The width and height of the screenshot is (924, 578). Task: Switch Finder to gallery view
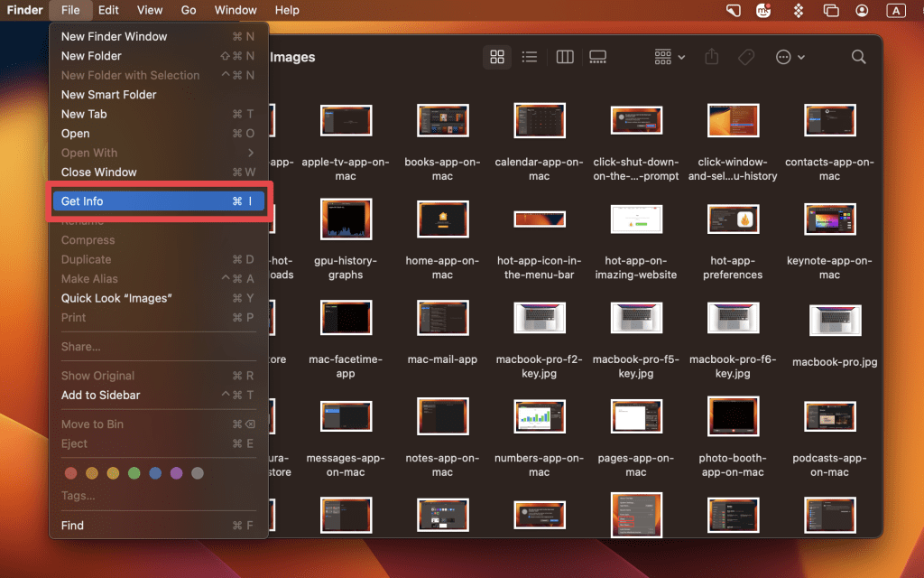tap(597, 57)
